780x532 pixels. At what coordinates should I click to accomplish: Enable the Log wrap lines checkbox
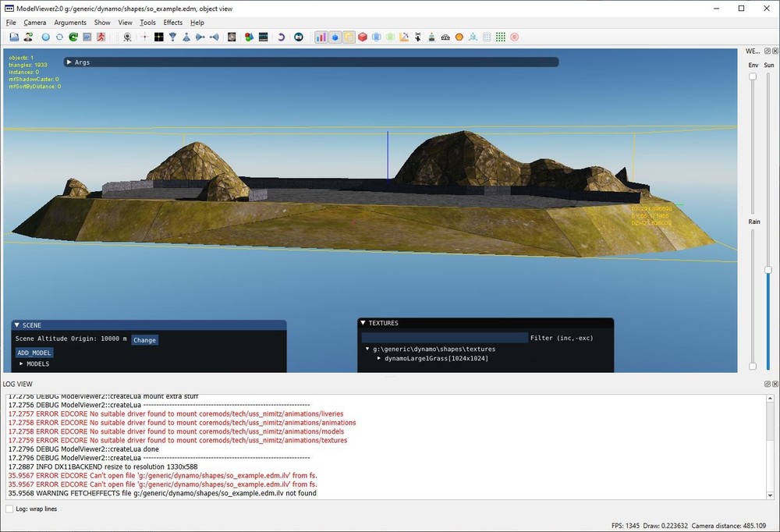tap(9, 509)
